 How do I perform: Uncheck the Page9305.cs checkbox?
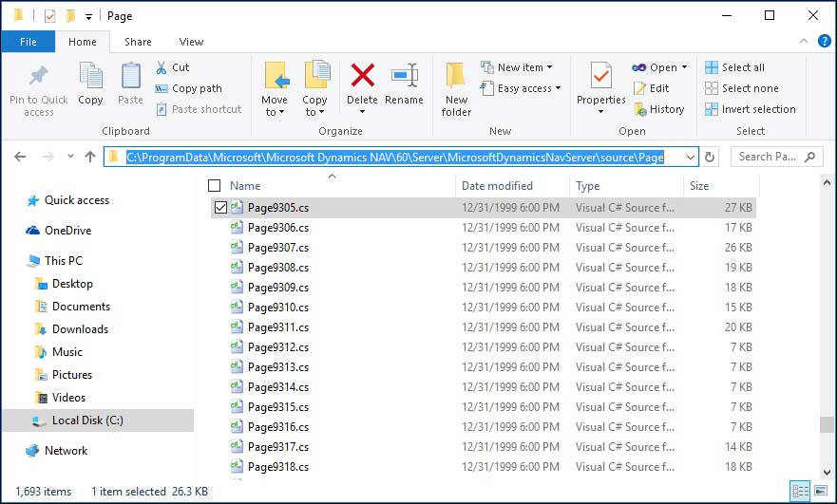[220, 208]
